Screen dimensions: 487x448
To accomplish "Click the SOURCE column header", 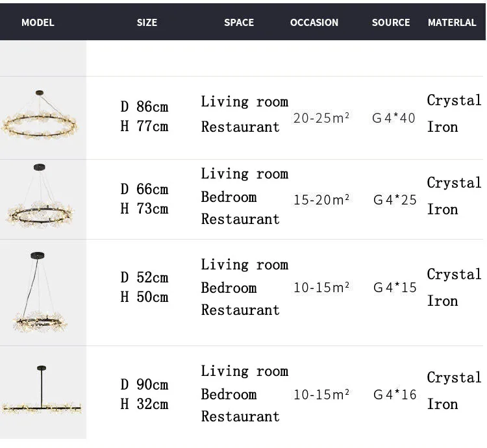I will point(391,23).
